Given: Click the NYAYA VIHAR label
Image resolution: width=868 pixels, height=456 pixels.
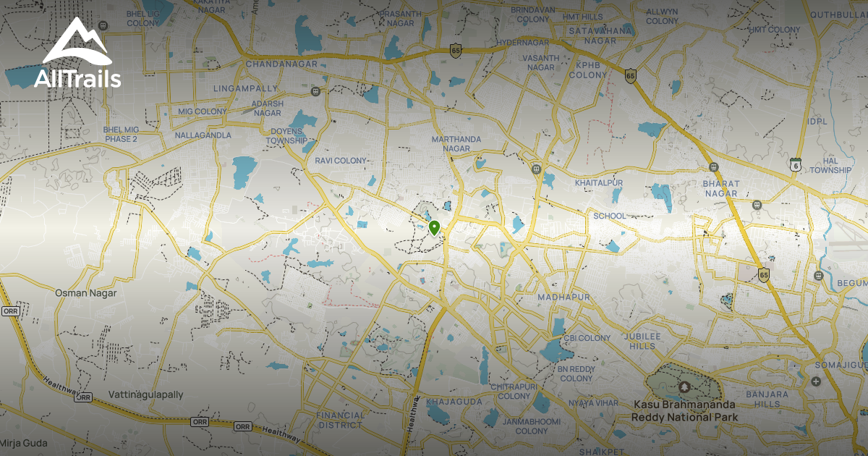Looking at the screenshot, I should pos(594,402).
